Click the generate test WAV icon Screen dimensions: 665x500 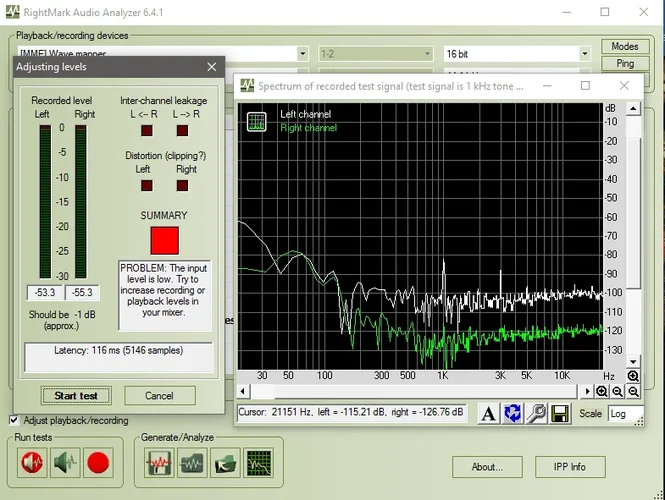pyautogui.click(x=160, y=463)
